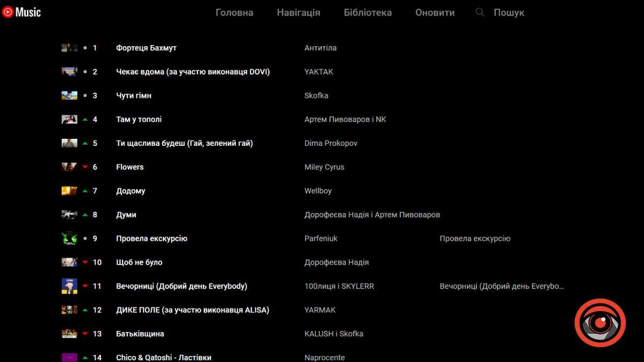This screenshot has height=362, width=644.
Task: Click red down arrow beside rank 11
Action: [x=85, y=286]
